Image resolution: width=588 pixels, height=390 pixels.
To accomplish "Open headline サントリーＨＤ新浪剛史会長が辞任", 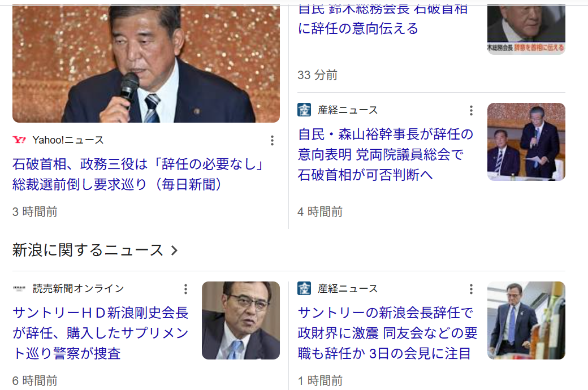I will [x=101, y=332].
